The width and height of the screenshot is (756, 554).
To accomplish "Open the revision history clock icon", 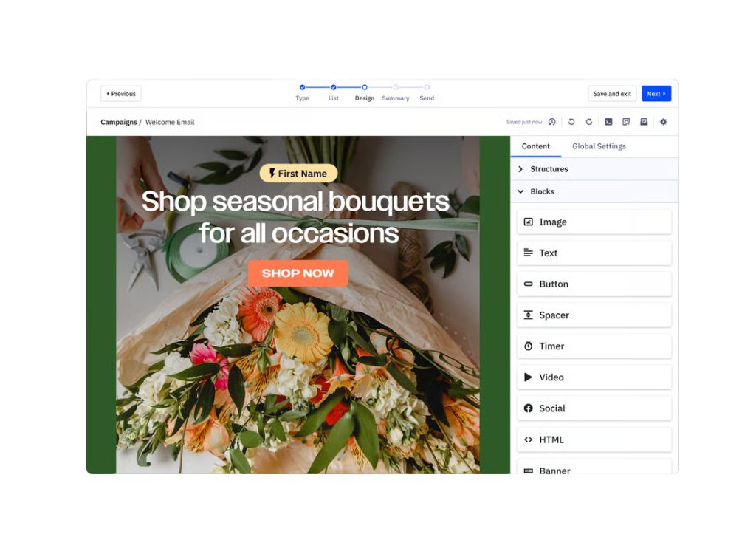I will click(x=552, y=122).
